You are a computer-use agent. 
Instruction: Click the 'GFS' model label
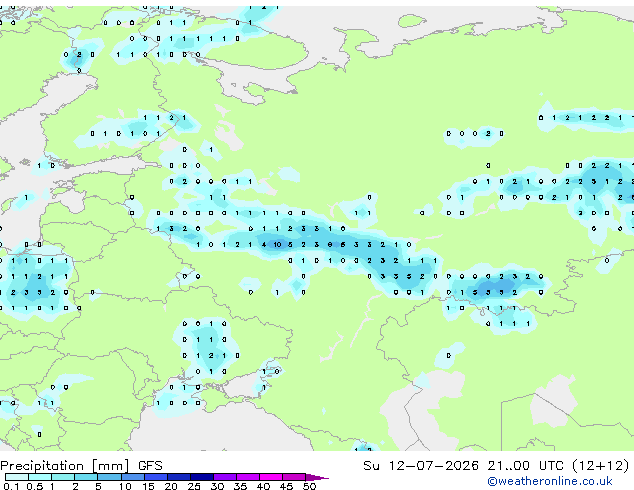(x=150, y=466)
